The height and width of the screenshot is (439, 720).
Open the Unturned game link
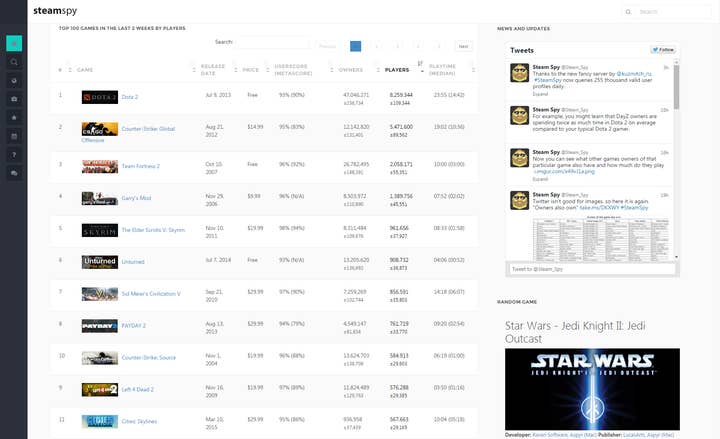(x=133, y=262)
